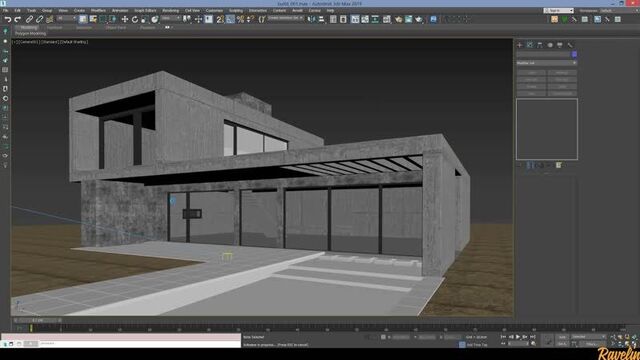The width and height of the screenshot is (640, 360).
Task: Click the Set Key button
Action: tap(562, 344)
